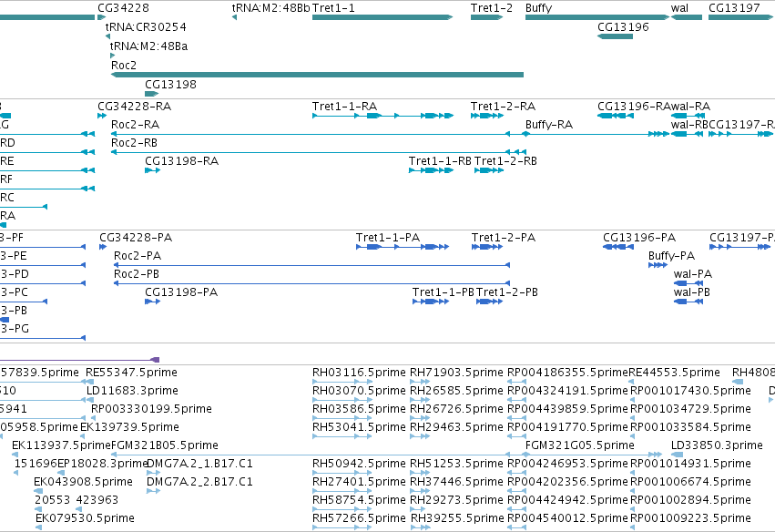Select the EK079530.5prime EST label
The width and height of the screenshot is (775, 532).
click(85, 518)
